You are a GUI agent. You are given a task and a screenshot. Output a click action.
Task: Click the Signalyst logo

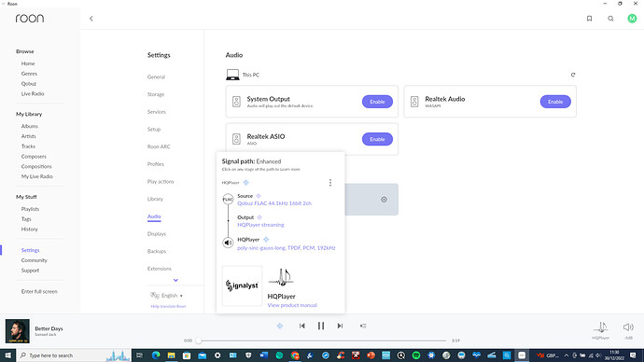[x=242, y=285]
